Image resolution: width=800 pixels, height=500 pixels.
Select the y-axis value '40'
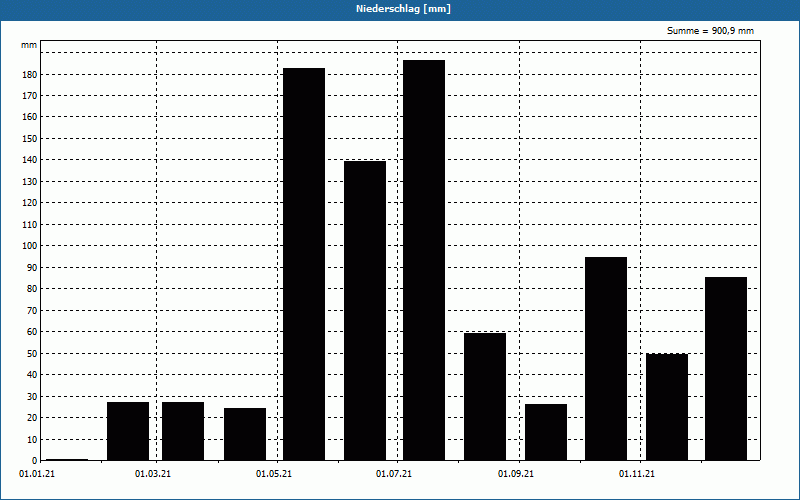[32, 374]
